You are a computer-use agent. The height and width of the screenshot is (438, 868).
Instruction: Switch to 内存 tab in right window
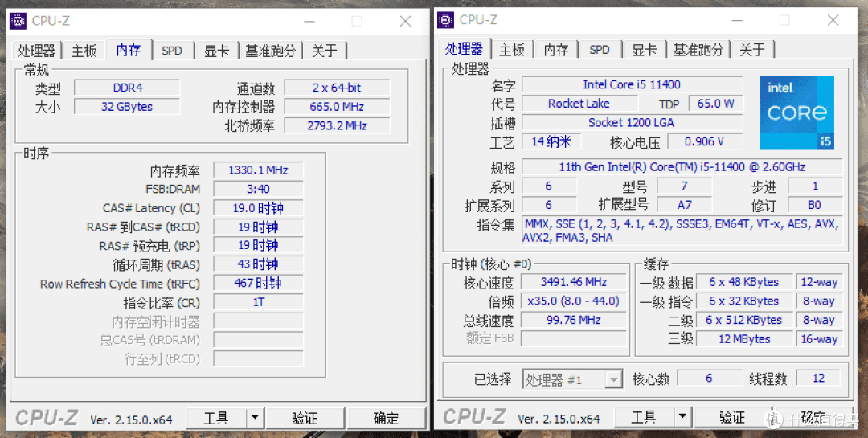[x=556, y=50]
